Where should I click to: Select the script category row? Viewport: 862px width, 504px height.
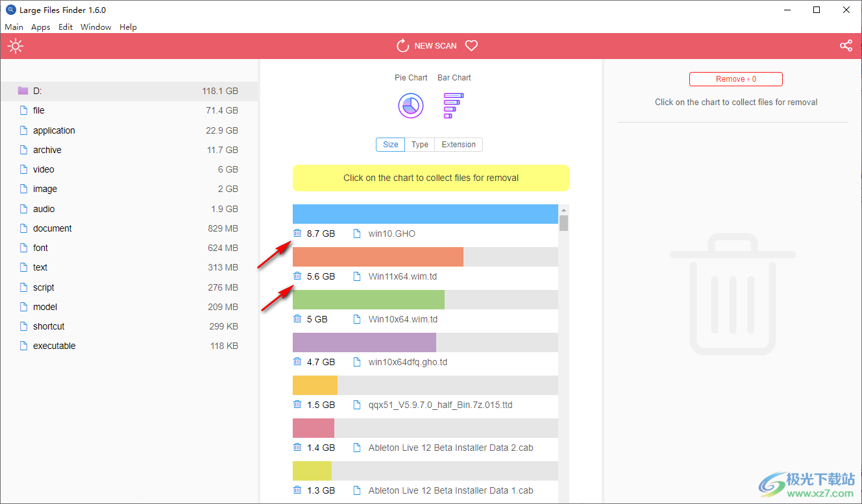point(129,287)
